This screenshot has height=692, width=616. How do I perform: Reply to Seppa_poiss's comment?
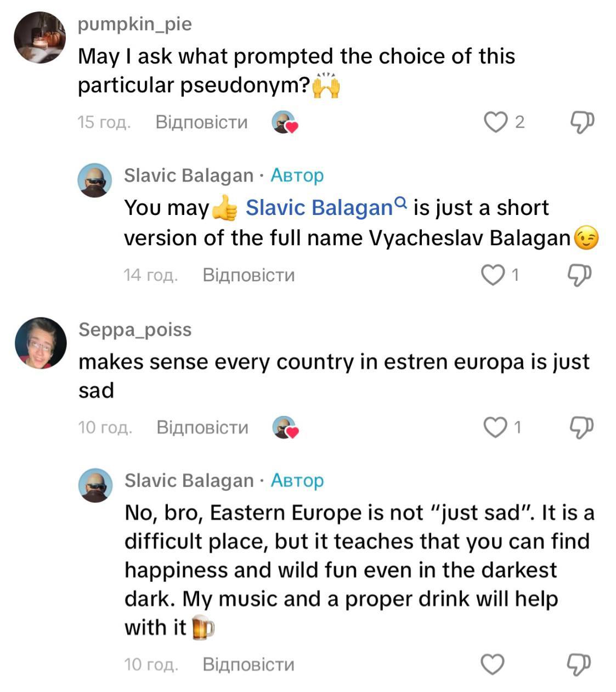202,427
